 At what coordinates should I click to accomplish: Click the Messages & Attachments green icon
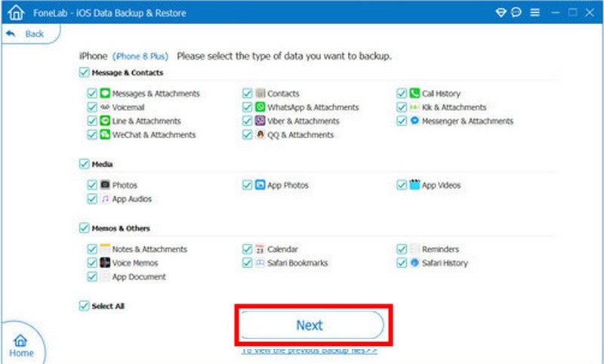(x=105, y=93)
